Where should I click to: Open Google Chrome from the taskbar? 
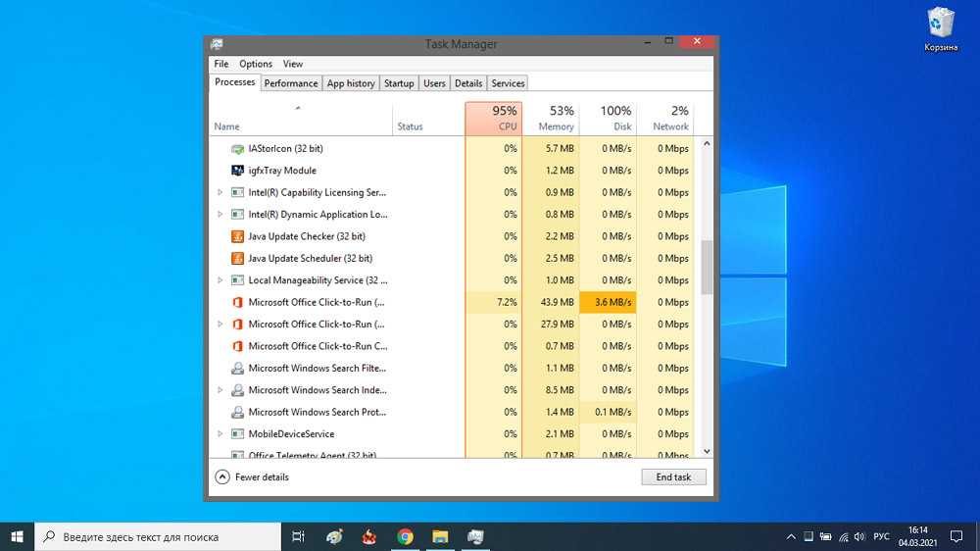[405, 536]
